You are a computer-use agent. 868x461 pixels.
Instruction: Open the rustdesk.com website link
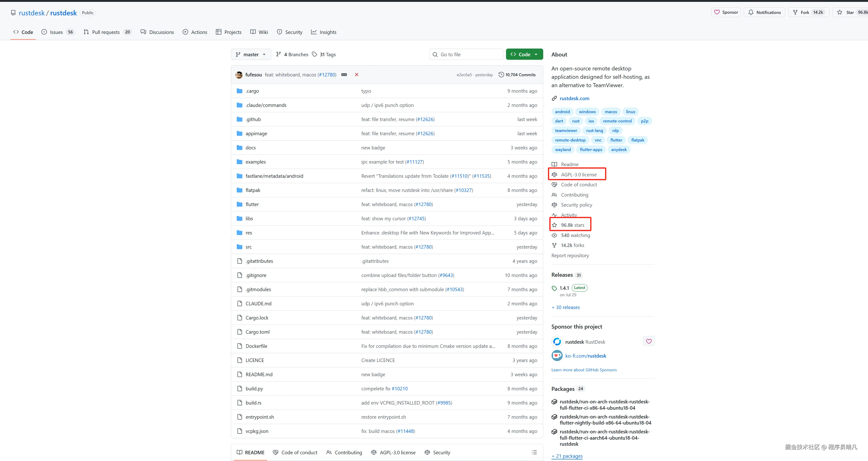point(574,98)
